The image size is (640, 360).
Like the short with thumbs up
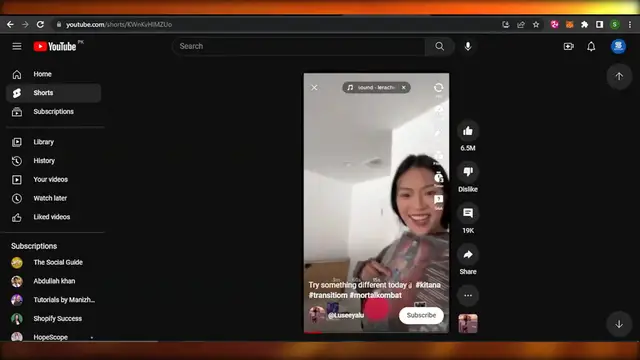pos(468,131)
